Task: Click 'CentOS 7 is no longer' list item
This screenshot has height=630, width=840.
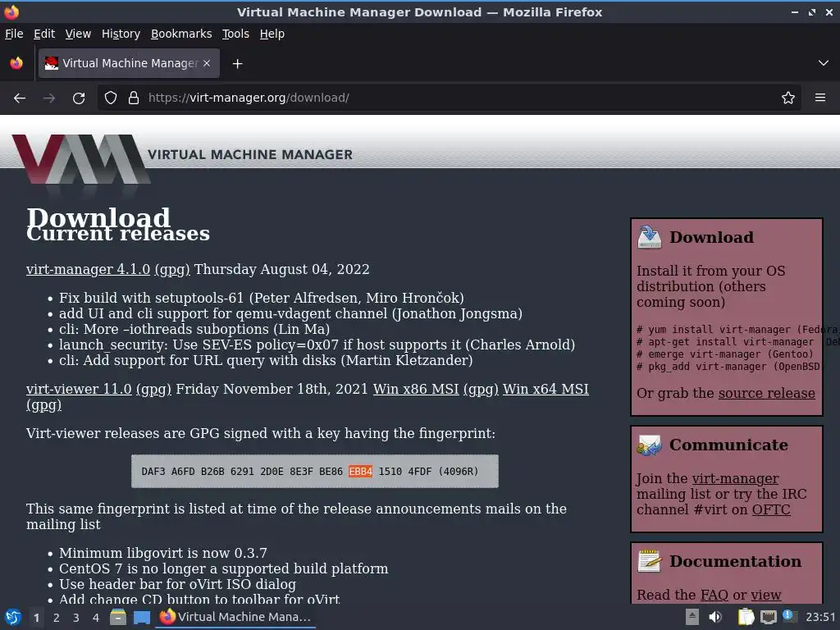Action: 223,568
